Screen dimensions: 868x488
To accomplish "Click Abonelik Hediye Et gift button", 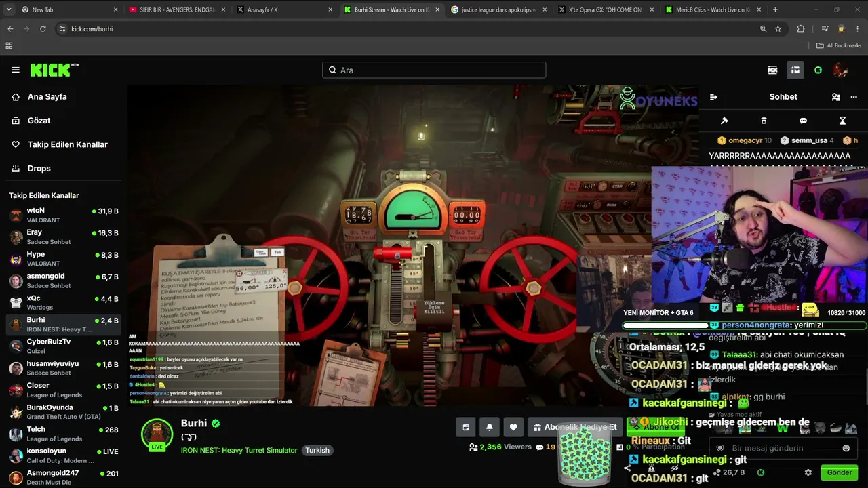I will pyautogui.click(x=574, y=427).
